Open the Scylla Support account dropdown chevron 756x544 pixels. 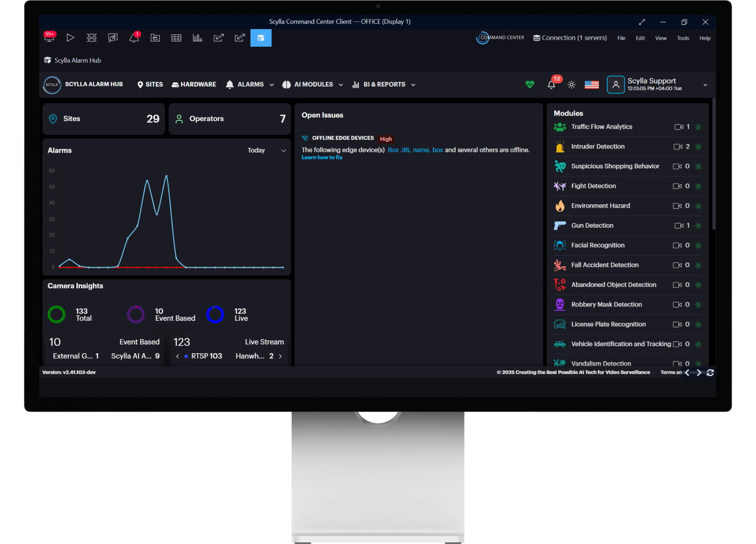click(705, 85)
